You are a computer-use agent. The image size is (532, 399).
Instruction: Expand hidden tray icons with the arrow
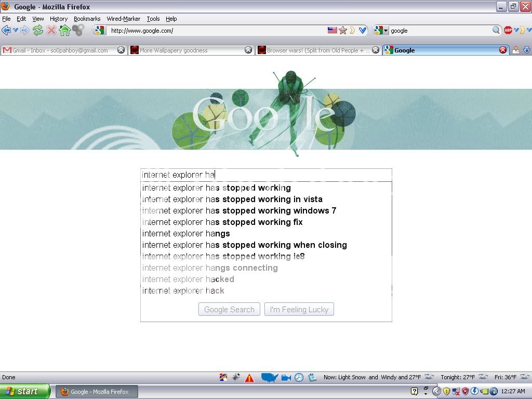coord(436,391)
